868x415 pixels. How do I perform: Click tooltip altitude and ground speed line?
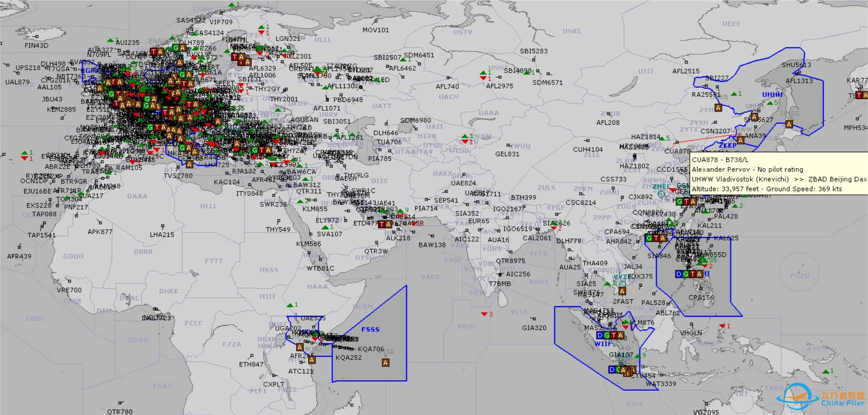(x=766, y=189)
